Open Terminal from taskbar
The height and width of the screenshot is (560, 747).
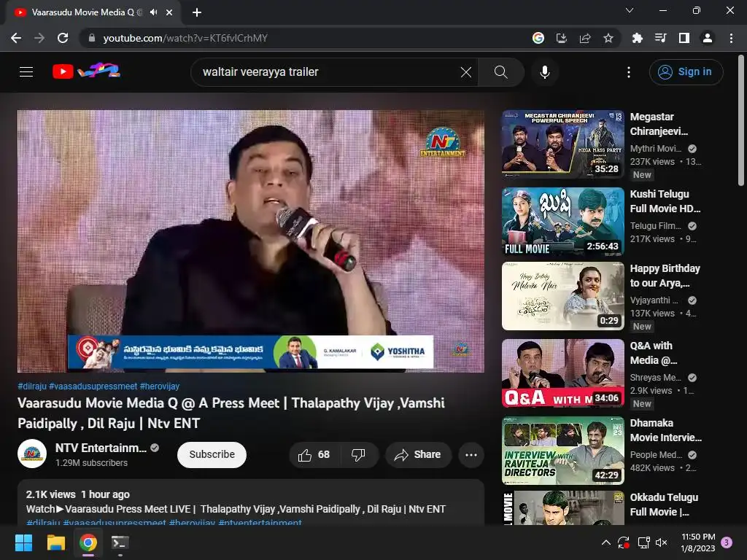[120, 542]
